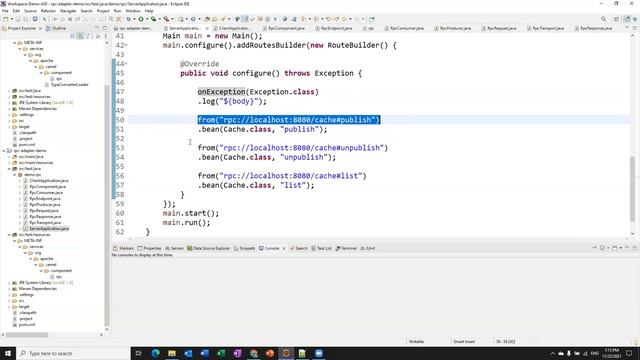Toggle Link with Editor in Project Explorer
The height and width of the screenshot is (360, 640).
[x=80, y=36]
